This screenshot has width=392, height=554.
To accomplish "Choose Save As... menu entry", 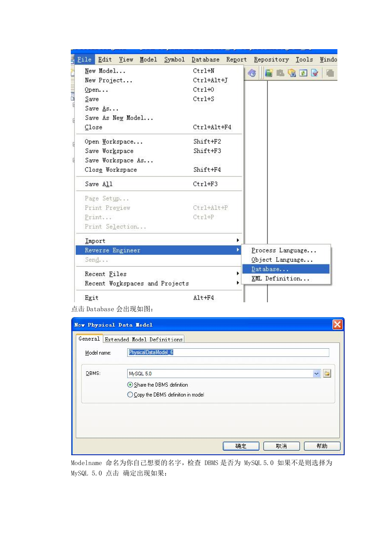I will [160, 108].
